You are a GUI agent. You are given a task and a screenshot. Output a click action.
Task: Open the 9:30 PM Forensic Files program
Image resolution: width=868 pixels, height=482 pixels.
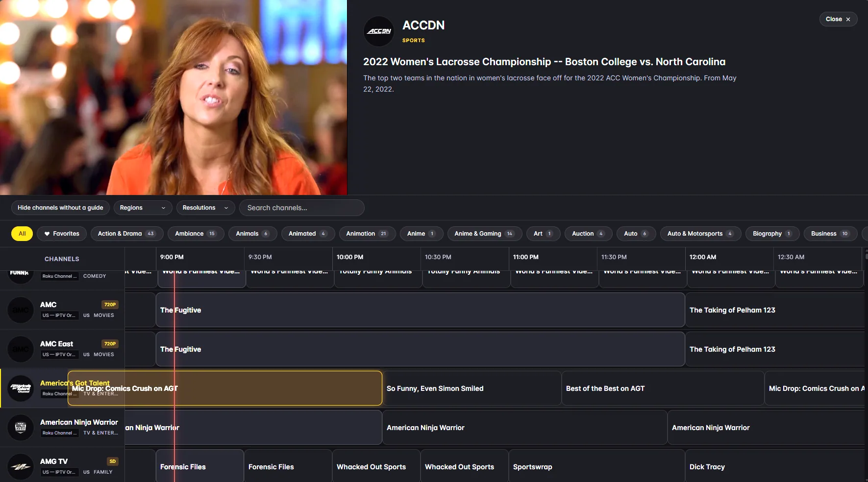click(288, 467)
